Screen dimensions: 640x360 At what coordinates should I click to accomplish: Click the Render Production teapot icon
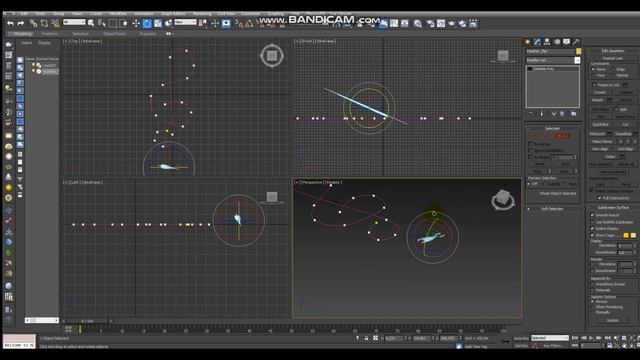pos(451,24)
